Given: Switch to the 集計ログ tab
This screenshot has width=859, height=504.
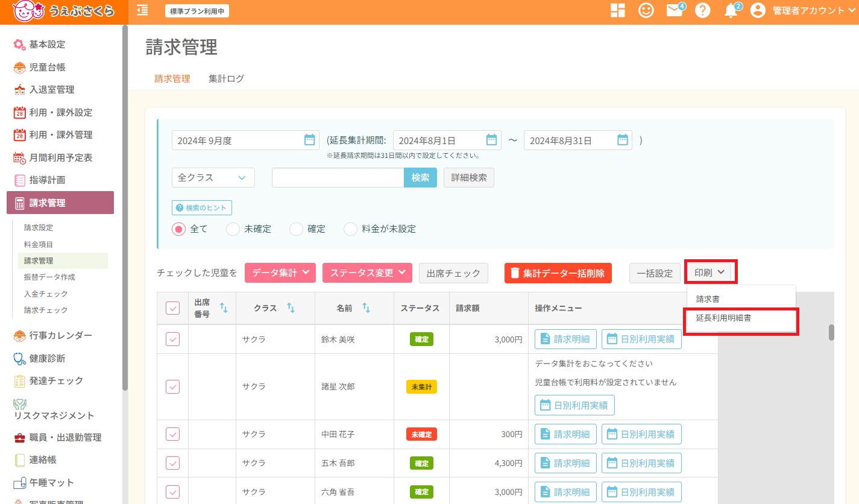Looking at the screenshot, I should tap(227, 78).
